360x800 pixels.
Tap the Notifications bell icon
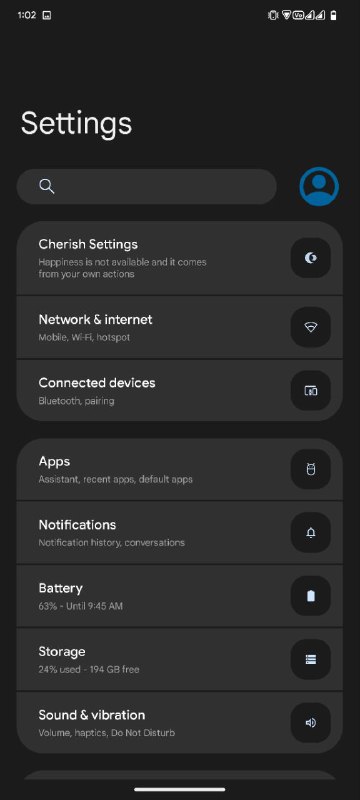311,533
